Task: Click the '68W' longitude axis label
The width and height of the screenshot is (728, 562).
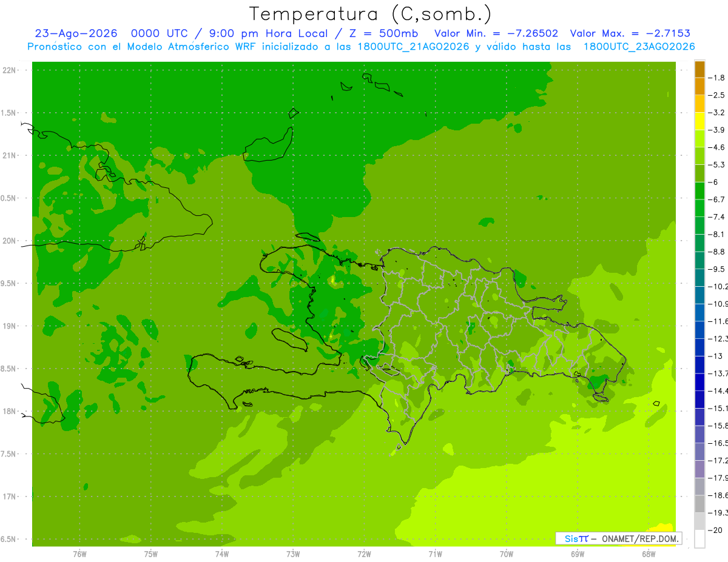Action: coord(648,554)
